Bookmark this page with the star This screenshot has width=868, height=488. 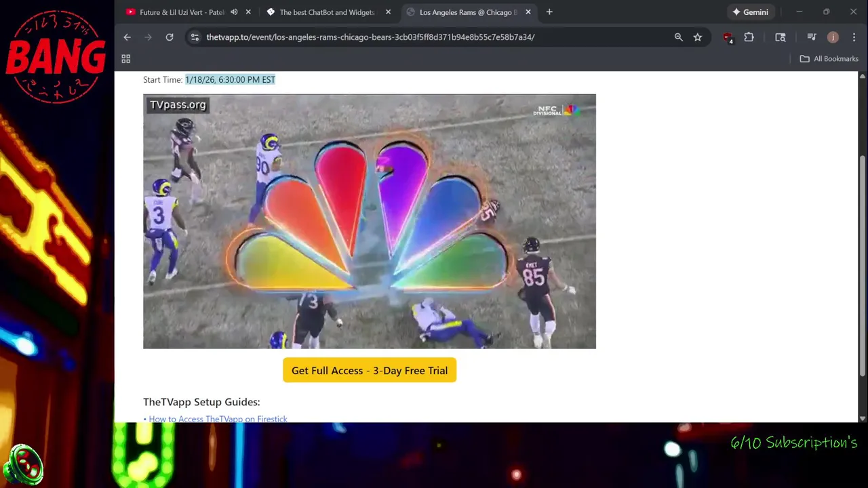pyautogui.click(x=697, y=37)
